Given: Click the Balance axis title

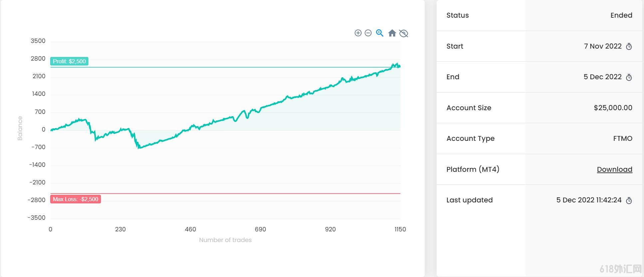Looking at the screenshot, I should coord(20,128).
